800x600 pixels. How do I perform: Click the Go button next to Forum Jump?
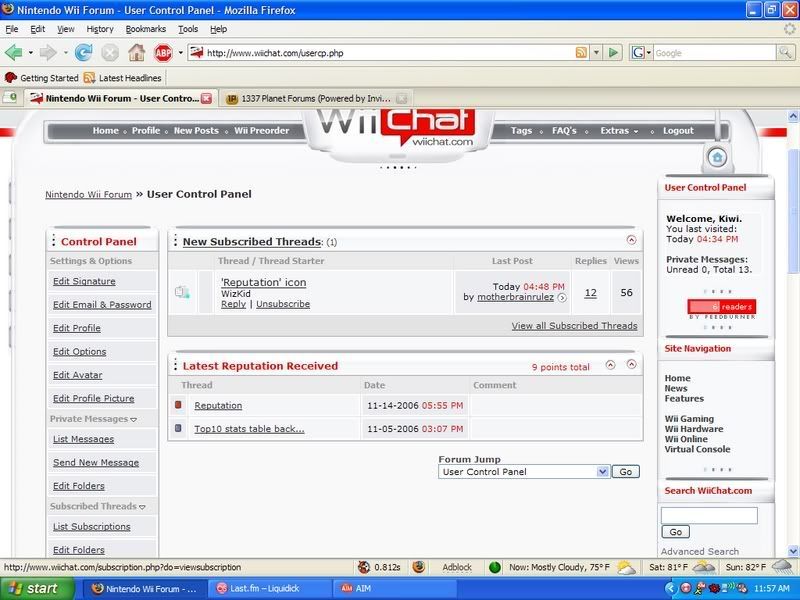pos(626,471)
